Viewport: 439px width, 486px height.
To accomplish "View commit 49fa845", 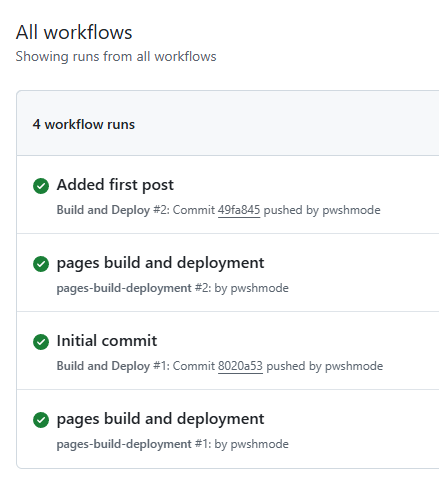I will pyautogui.click(x=239, y=210).
